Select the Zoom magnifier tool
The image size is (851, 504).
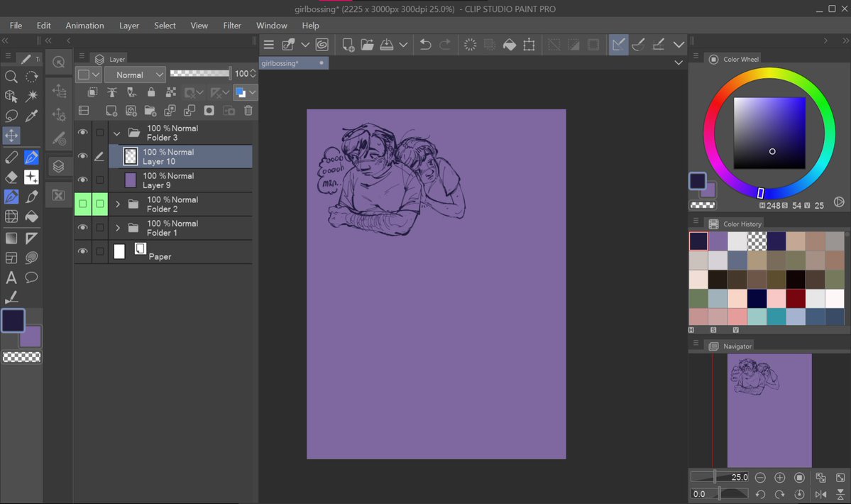[11, 77]
